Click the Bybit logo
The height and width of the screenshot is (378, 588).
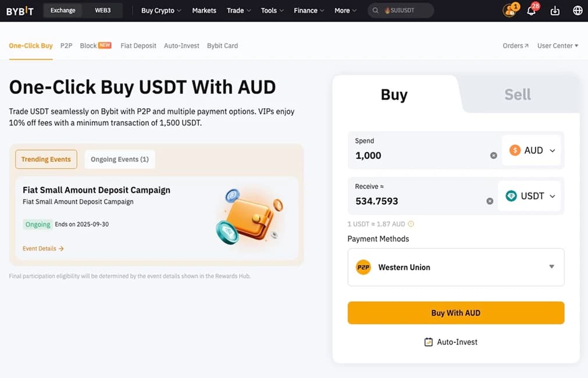coord(20,10)
